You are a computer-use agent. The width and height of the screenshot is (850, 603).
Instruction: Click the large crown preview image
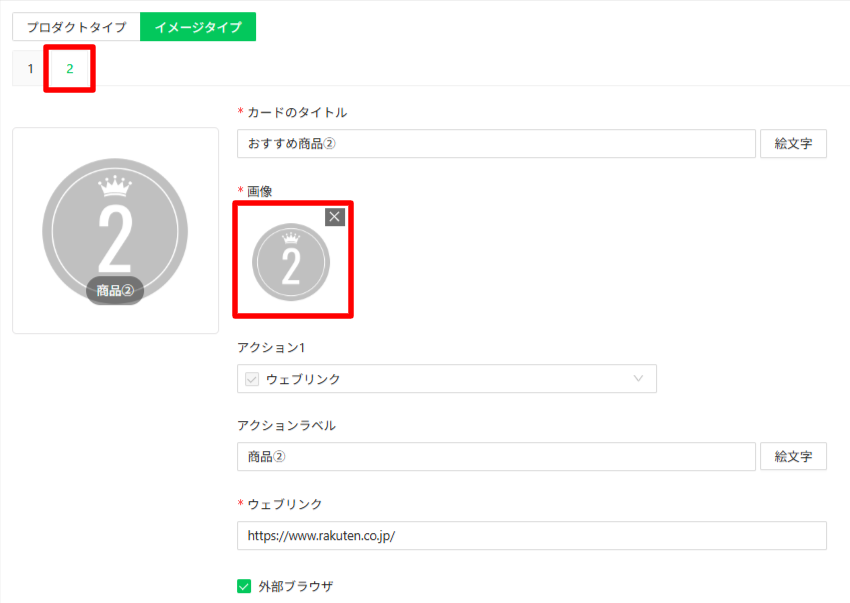[x=115, y=225]
